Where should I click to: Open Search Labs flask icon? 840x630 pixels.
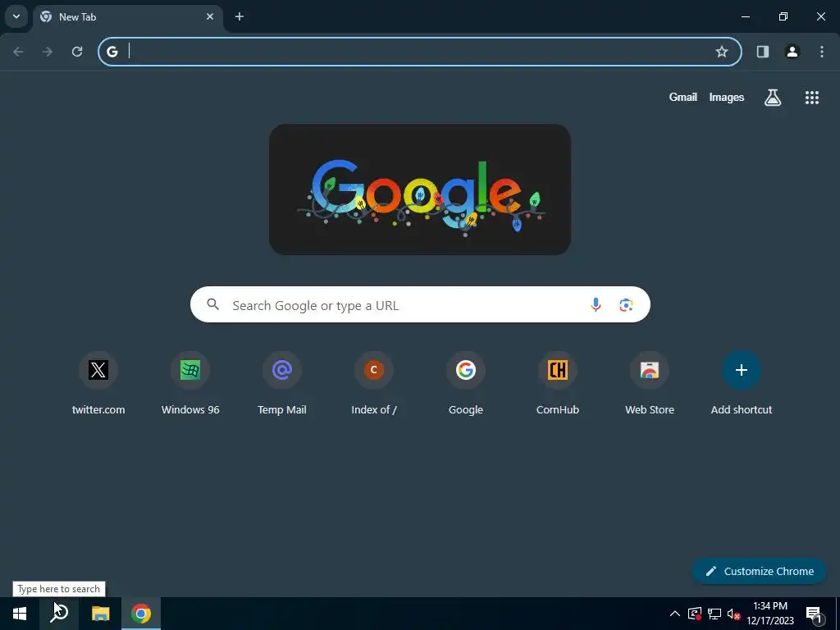(773, 97)
